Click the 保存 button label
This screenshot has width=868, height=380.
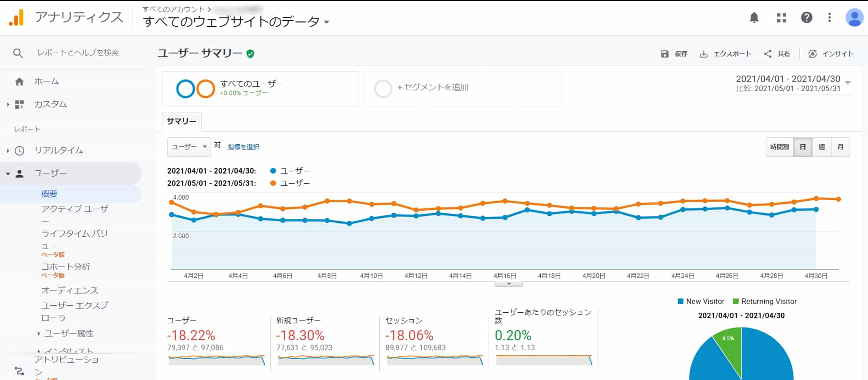[681, 54]
